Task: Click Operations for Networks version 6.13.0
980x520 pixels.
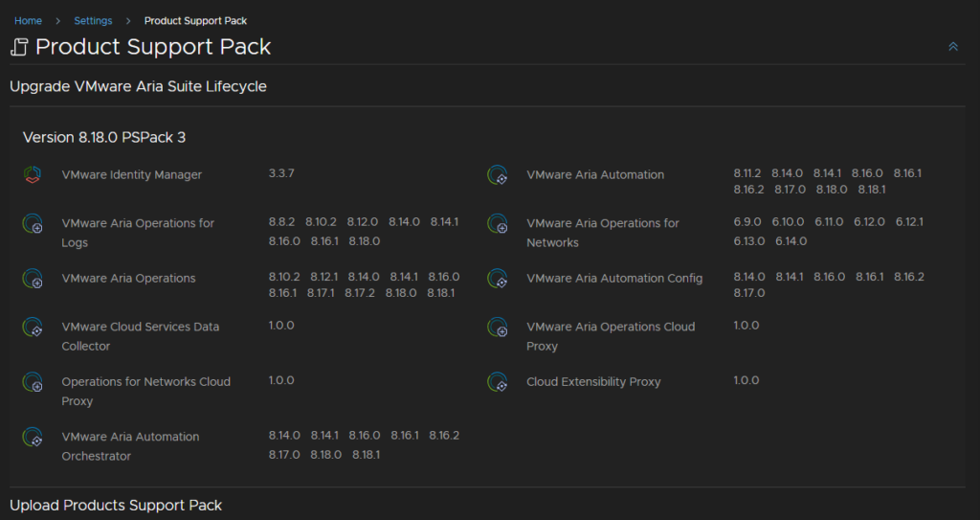Action: pos(749,241)
